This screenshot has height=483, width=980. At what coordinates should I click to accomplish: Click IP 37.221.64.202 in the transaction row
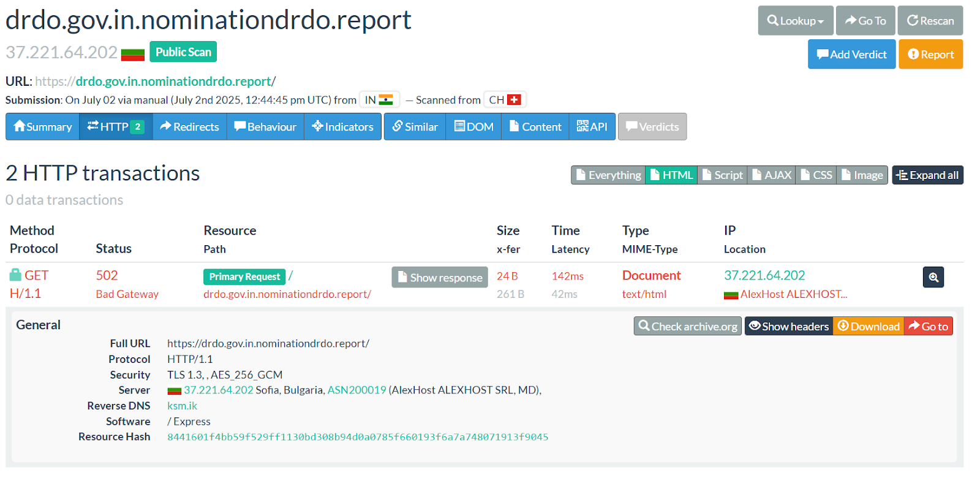764,275
